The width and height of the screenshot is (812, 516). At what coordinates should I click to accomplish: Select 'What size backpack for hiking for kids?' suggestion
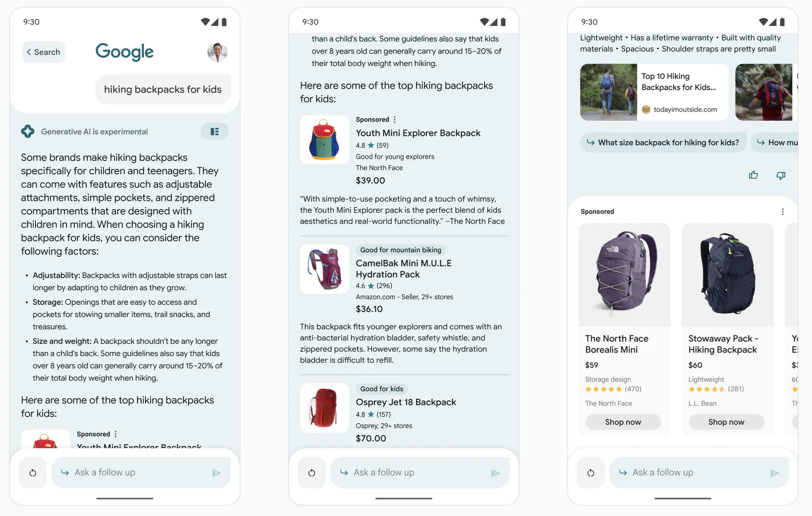tap(663, 143)
